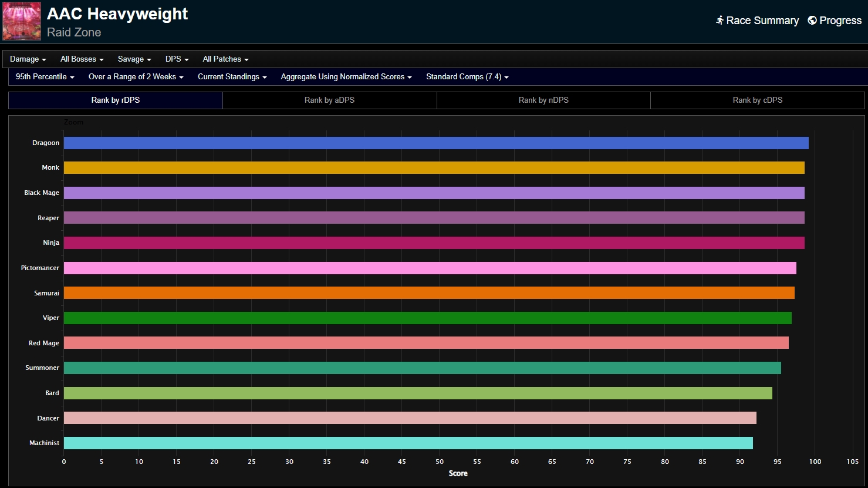Viewport: 868px width, 488px height.
Task: Open the Race Summary link
Action: tap(762, 21)
